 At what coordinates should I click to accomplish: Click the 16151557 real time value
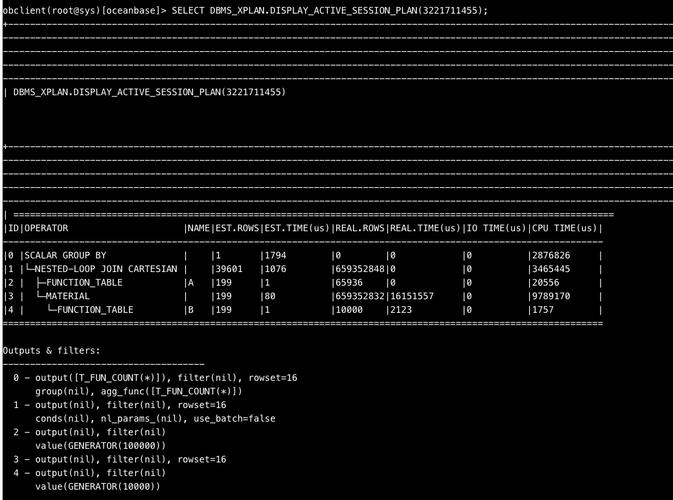pos(410,296)
